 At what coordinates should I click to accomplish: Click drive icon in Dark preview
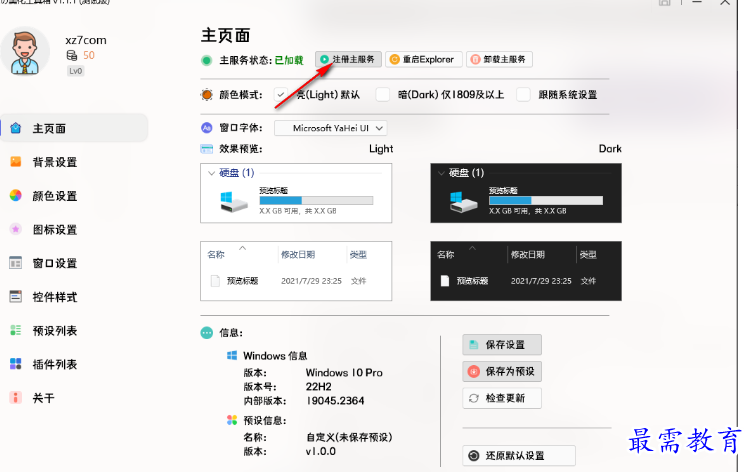[463, 202]
